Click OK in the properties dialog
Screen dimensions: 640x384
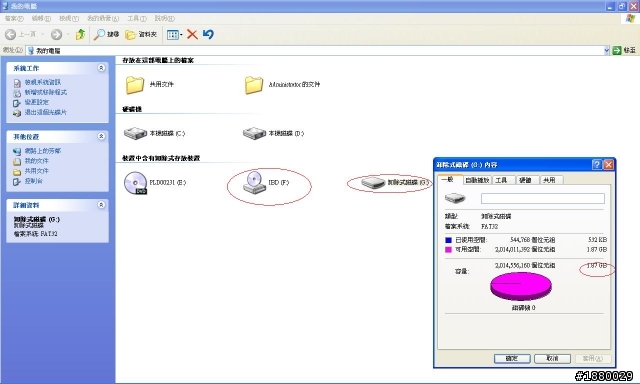pos(512,358)
